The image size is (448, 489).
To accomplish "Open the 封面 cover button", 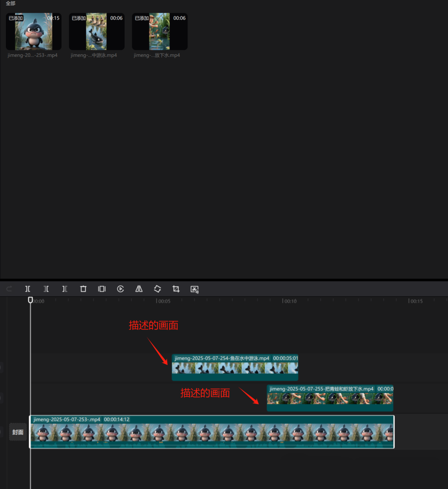I will coord(18,432).
